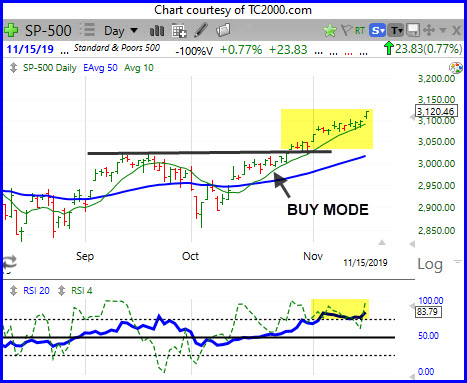Click the up-down arrows beside RSI 4
Image resolution: width=467 pixels, height=383 pixels.
click(x=61, y=291)
